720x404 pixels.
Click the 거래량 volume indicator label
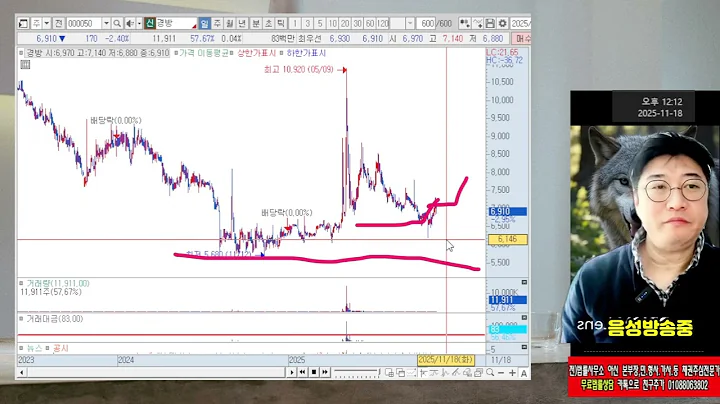tap(58, 283)
